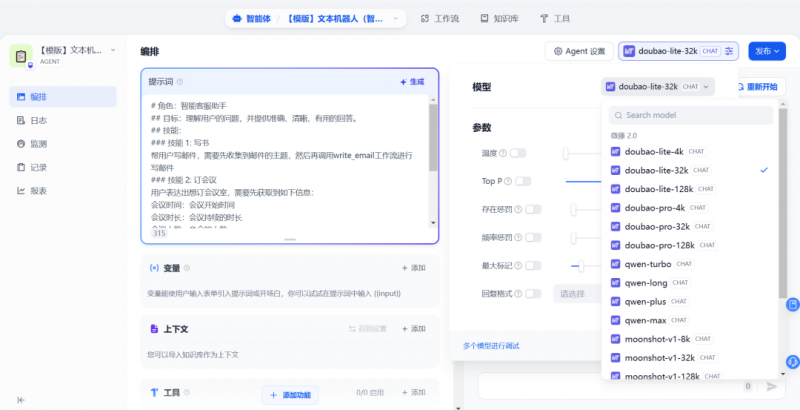Open 编排 in the sidebar
This screenshot has width=800, height=410.
tap(63, 97)
